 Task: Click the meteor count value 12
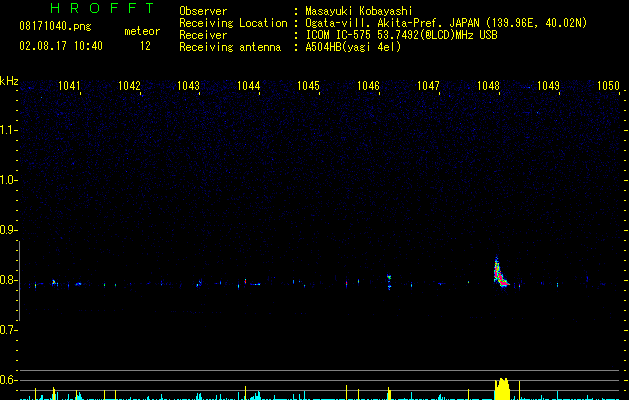pyautogui.click(x=145, y=46)
